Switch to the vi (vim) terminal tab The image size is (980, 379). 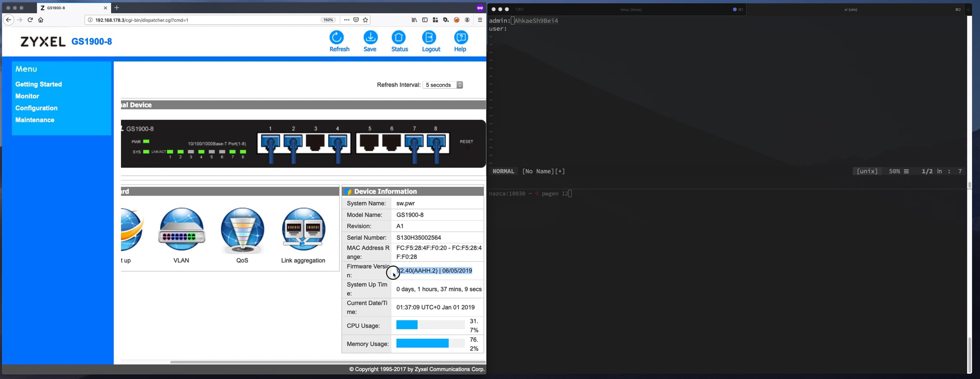click(x=851, y=9)
